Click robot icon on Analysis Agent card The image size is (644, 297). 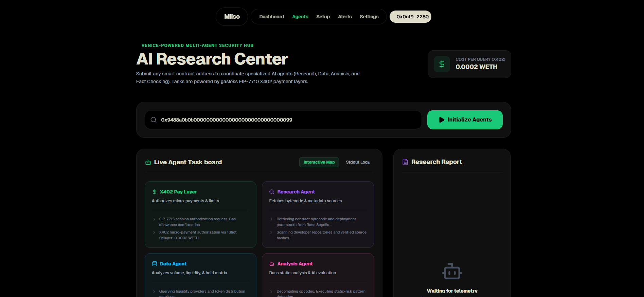coord(272,264)
